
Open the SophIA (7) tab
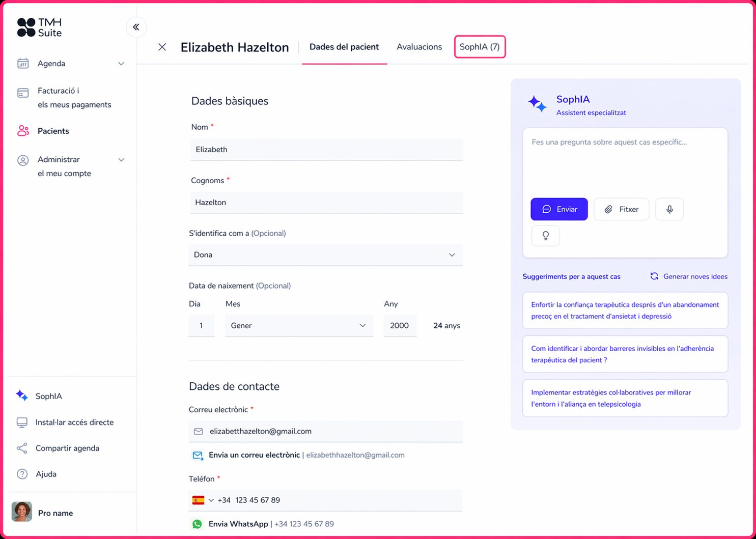point(480,47)
